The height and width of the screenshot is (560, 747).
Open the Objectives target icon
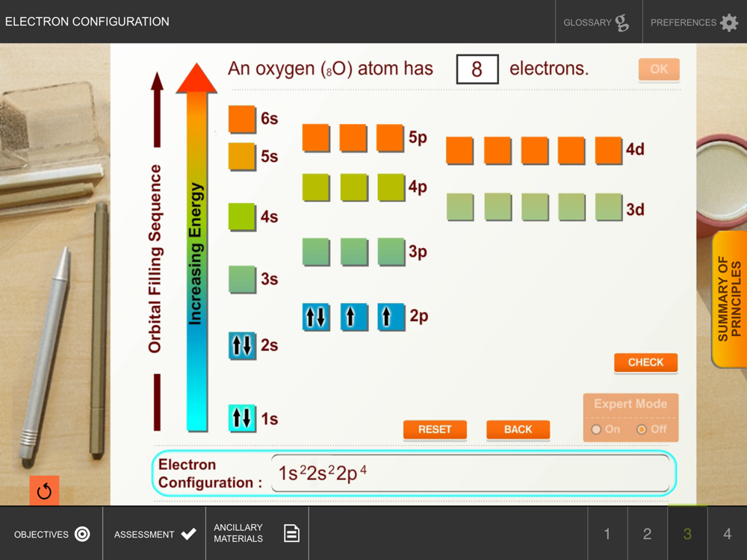(x=82, y=534)
